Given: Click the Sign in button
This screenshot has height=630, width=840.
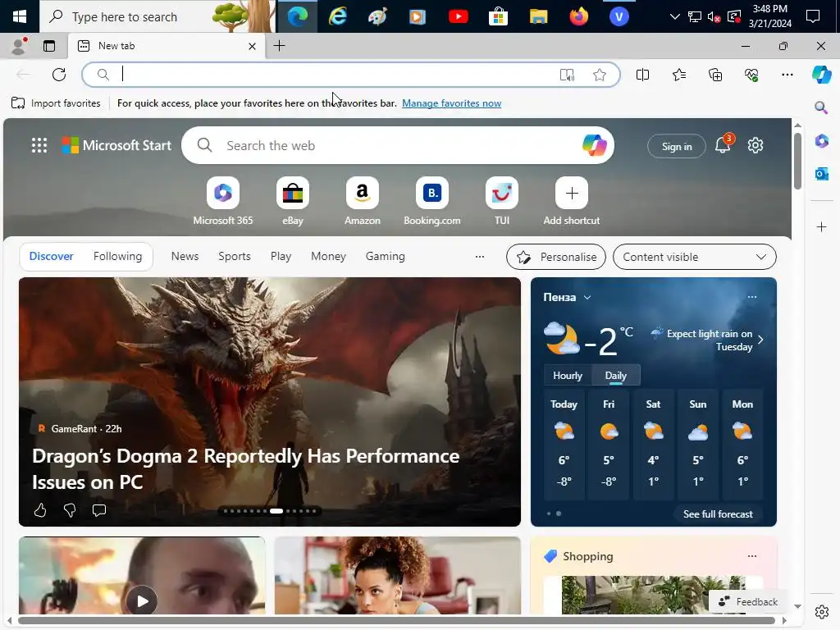Looking at the screenshot, I should (x=677, y=146).
